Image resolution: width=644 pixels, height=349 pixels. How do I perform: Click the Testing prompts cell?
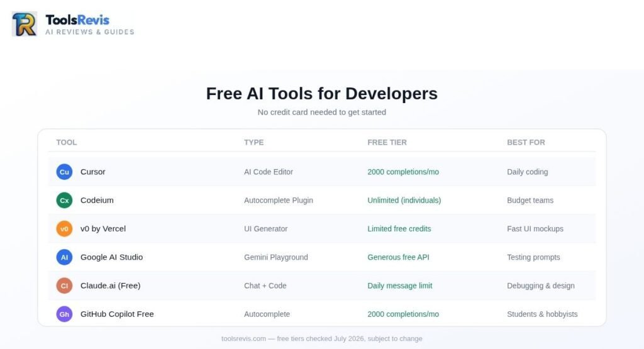(x=533, y=257)
